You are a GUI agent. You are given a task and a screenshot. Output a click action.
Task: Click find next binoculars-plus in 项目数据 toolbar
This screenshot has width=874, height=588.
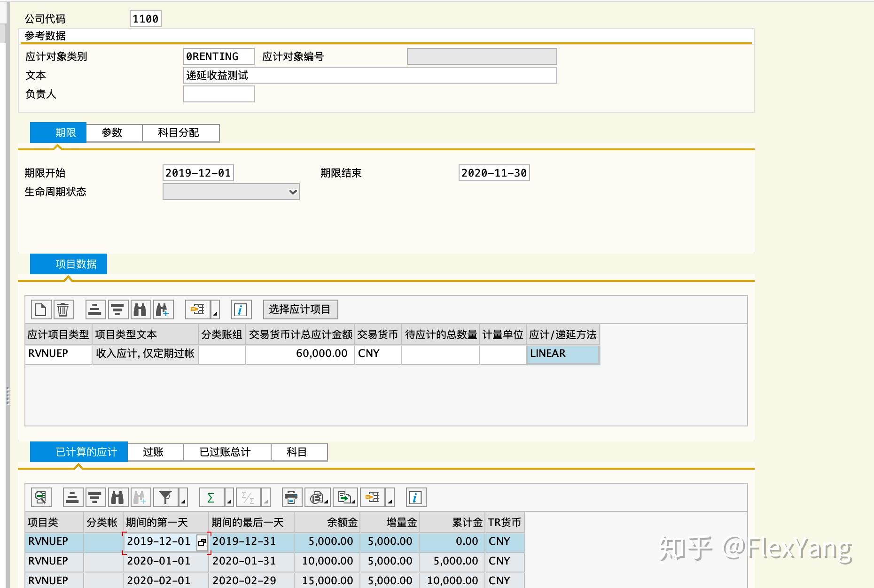(x=163, y=309)
